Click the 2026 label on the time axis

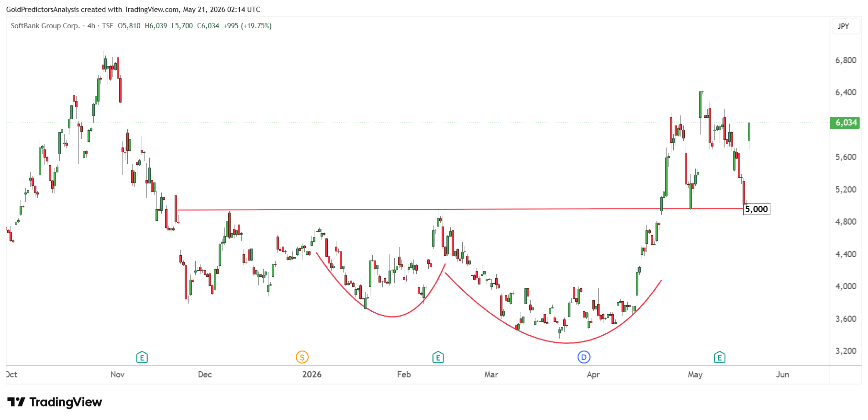pos(312,375)
